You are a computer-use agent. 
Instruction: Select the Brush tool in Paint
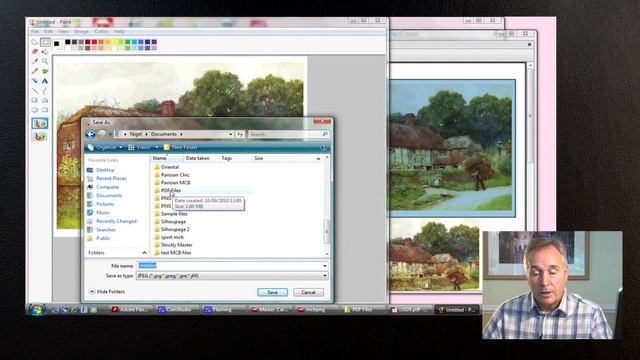(x=45, y=71)
